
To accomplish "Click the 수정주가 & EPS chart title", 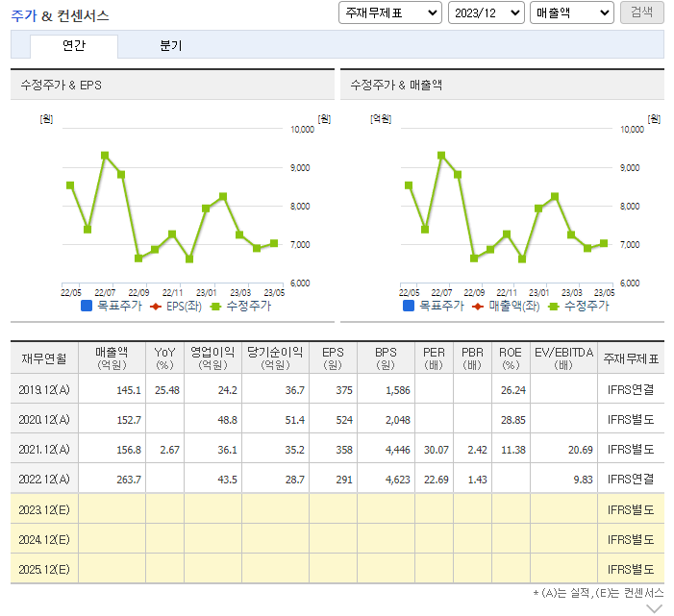I will pyautogui.click(x=61, y=86).
